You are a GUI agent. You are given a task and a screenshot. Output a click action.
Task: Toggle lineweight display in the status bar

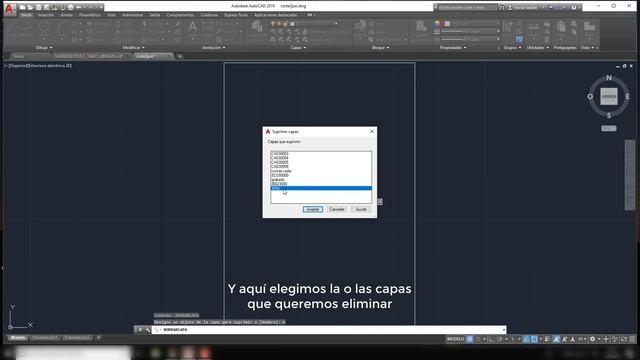(547, 339)
